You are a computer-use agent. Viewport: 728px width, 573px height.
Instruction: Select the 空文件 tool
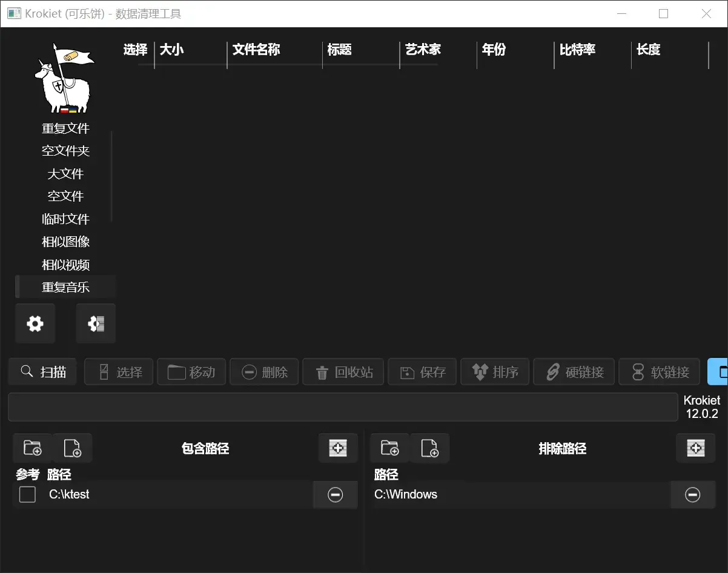click(x=65, y=196)
